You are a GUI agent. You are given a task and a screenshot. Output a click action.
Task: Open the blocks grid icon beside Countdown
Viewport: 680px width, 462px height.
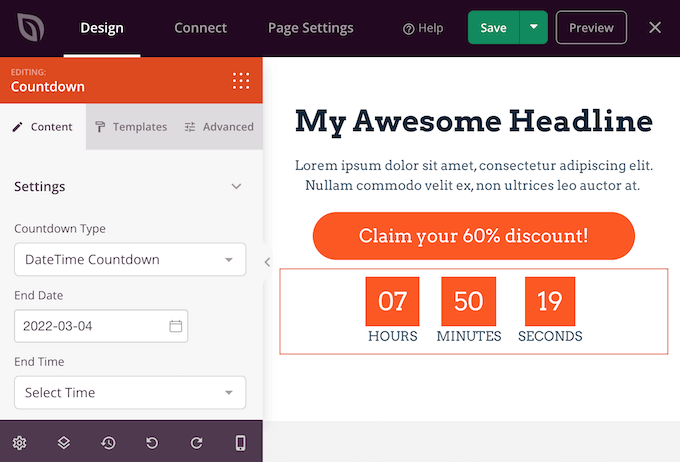point(240,80)
